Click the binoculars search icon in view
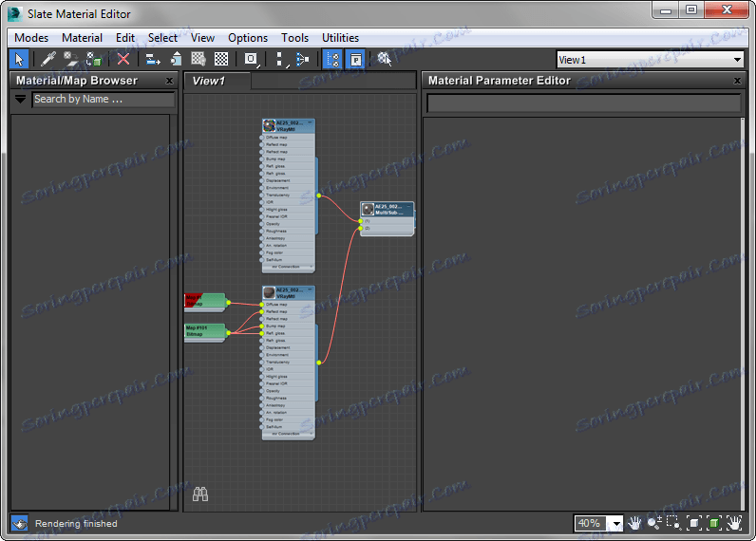Image resolution: width=756 pixels, height=541 pixels. click(200, 494)
